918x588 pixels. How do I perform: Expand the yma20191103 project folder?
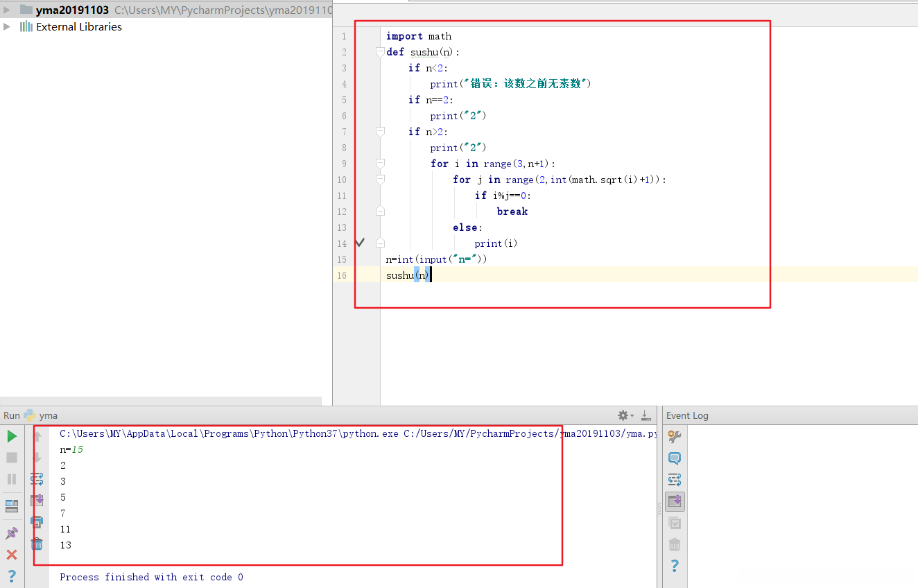[x=7, y=10]
